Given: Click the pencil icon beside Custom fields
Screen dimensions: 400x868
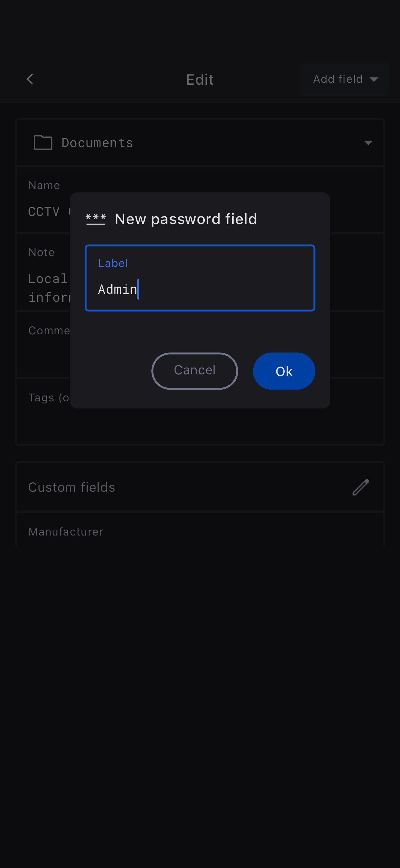Looking at the screenshot, I should [361, 487].
